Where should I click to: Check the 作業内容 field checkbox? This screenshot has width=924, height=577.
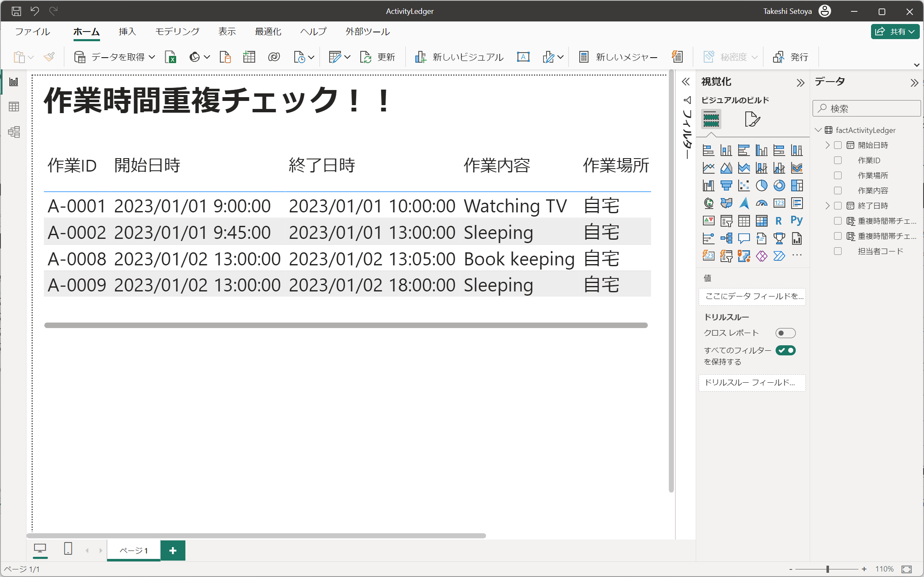[x=837, y=191]
